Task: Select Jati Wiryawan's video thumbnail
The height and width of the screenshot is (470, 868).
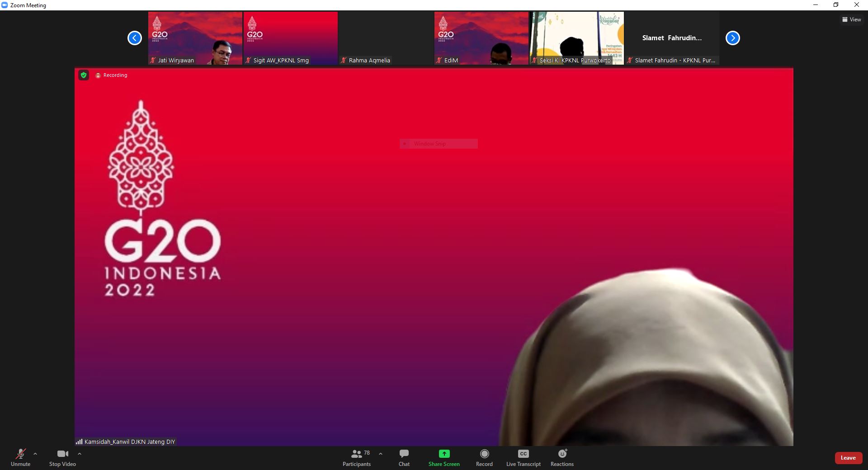Action: [195, 38]
